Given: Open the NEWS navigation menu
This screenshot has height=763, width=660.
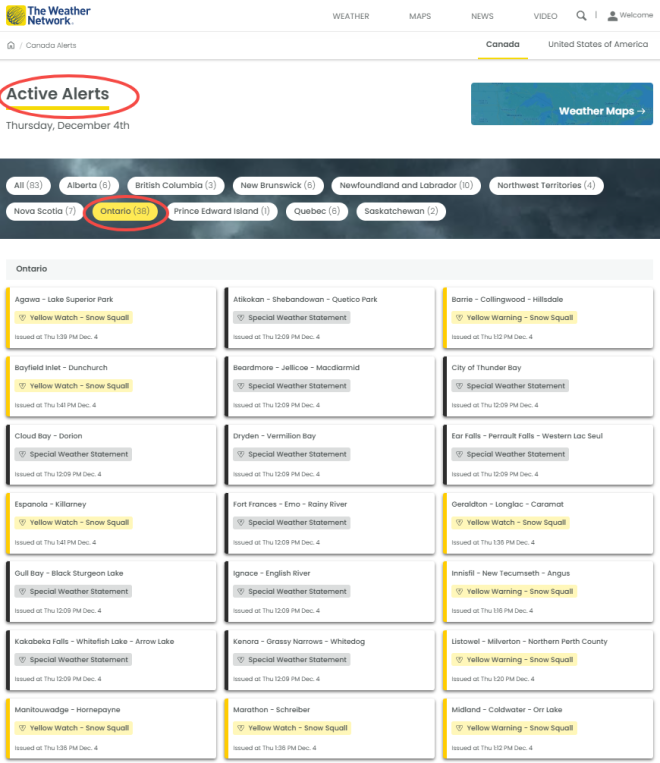Looking at the screenshot, I should pyautogui.click(x=482, y=16).
